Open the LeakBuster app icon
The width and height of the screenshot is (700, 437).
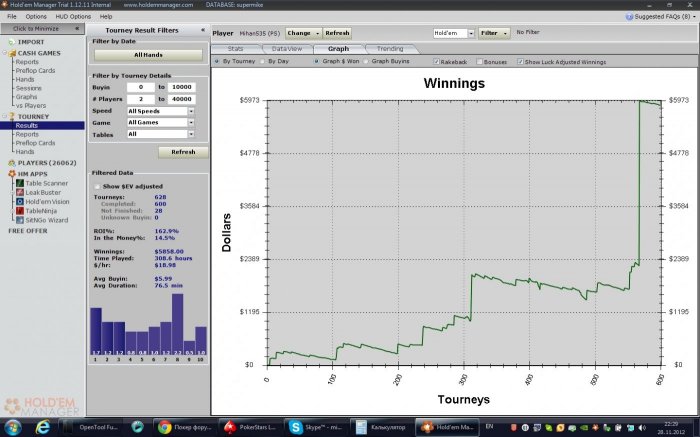pyautogui.click(x=20, y=192)
